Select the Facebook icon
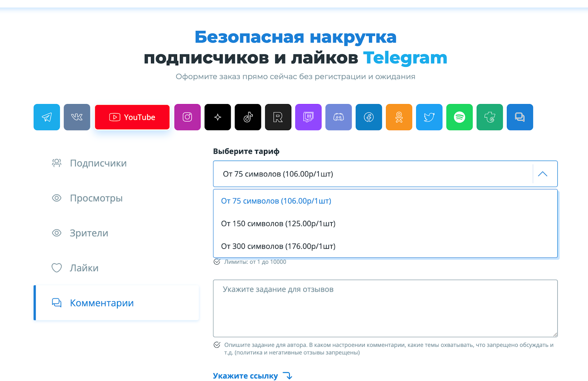The image size is (588, 381). (369, 117)
